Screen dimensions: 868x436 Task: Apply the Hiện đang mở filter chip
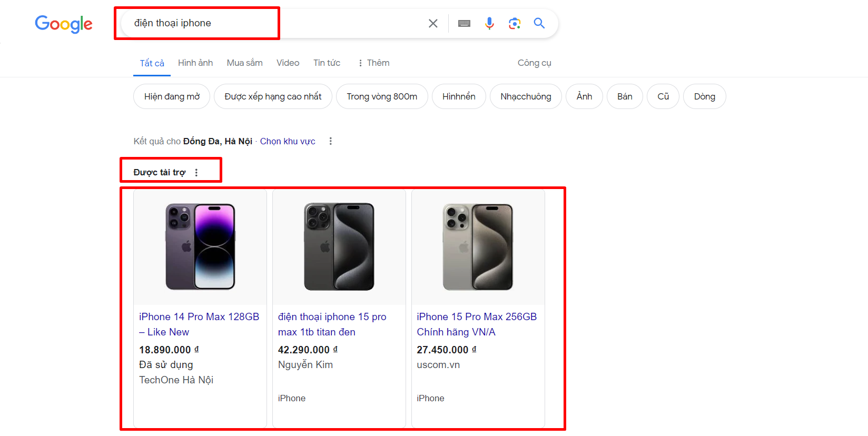[x=172, y=96]
